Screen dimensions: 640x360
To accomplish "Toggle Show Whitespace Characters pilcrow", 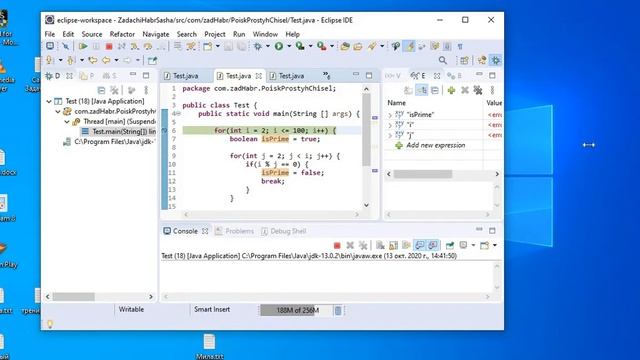I will (460, 46).
